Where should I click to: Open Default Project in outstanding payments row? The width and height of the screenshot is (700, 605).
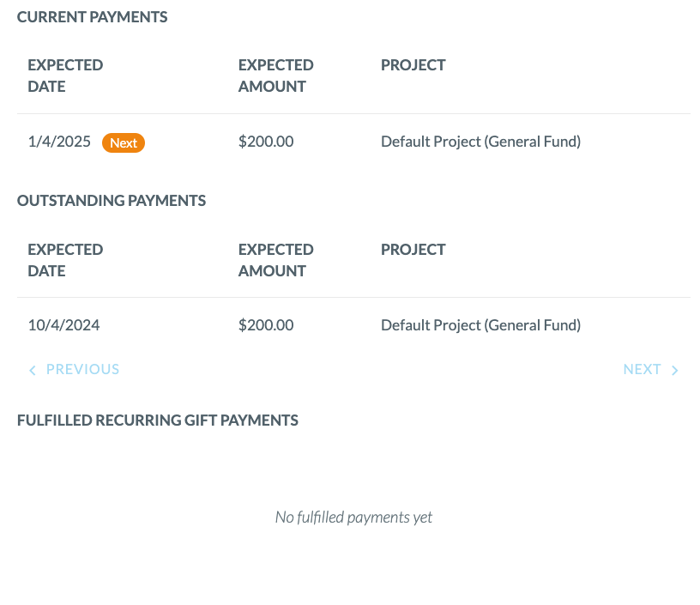tap(480, 325)
